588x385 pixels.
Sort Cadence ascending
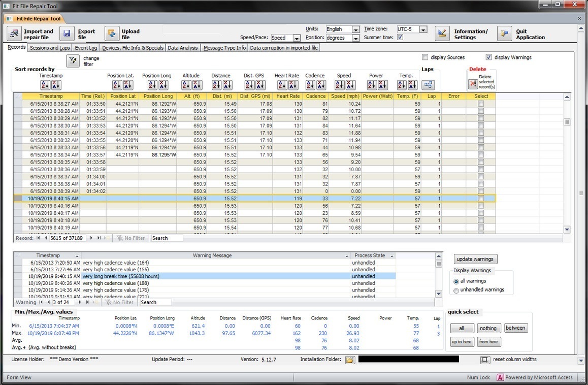point(310,85)
